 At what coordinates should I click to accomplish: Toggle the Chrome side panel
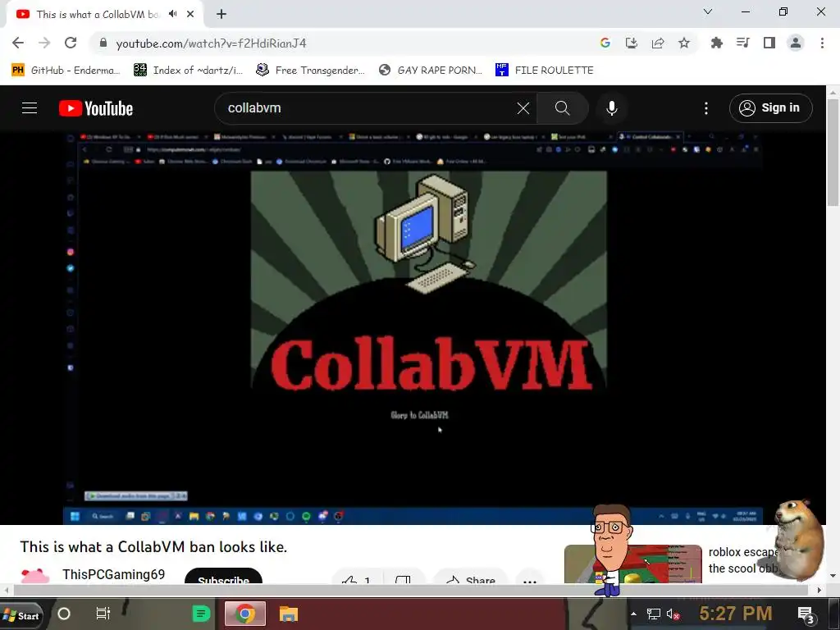click(x=769, y=43)
